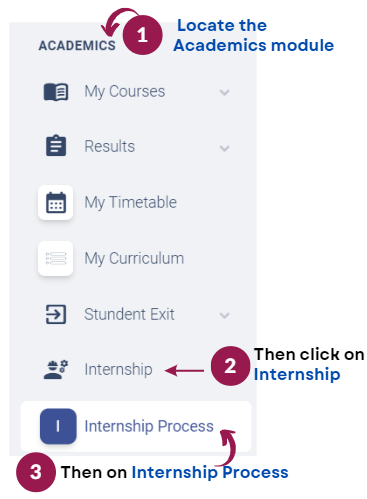The image size is (367, 499).
Task: Expand the My Courses chevron
Action: pyautogui.click(x=225, y=92)
